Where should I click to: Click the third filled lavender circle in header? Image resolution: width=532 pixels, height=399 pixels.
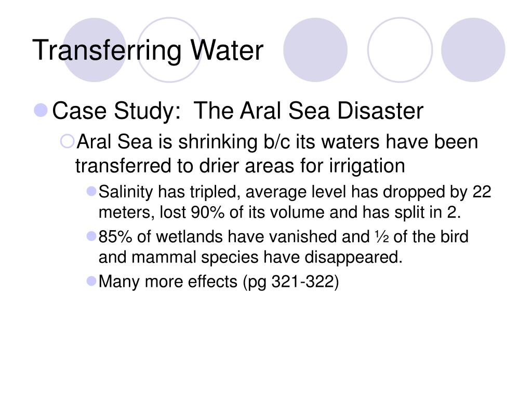coord(315,50)
